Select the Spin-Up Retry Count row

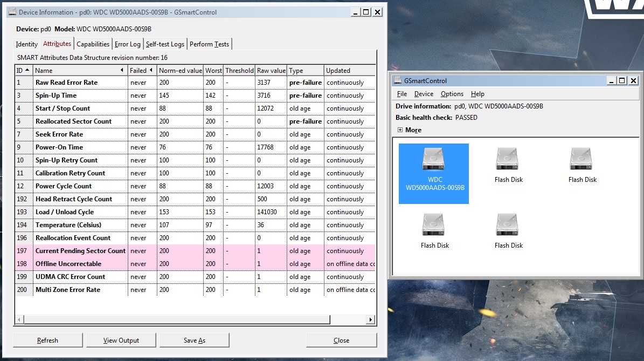pos(195,160)
